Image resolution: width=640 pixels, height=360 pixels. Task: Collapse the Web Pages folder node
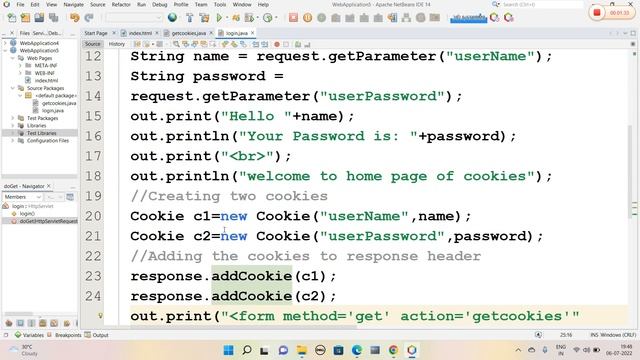pos(13,58)
